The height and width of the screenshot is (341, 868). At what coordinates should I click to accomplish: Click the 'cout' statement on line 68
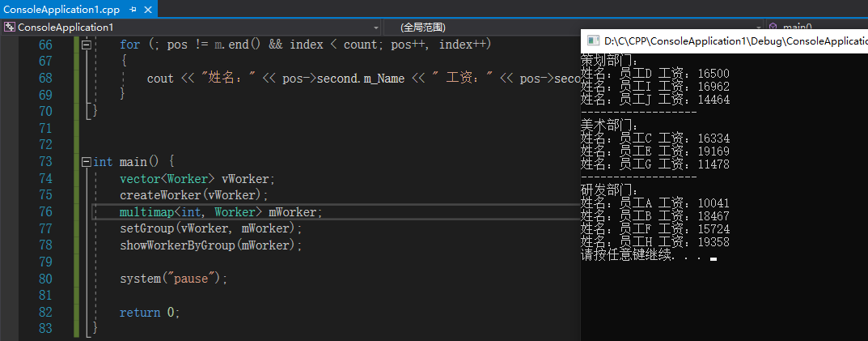(x=160, y=79)
